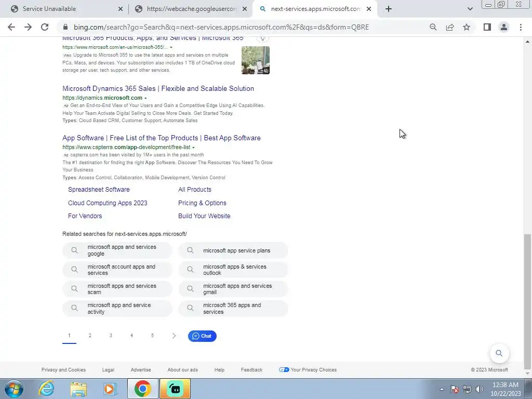This screenshot has height=399, width=532.
Task: Open the Advertise footer link
Action: pyautogui.click(x=141, y=370)
